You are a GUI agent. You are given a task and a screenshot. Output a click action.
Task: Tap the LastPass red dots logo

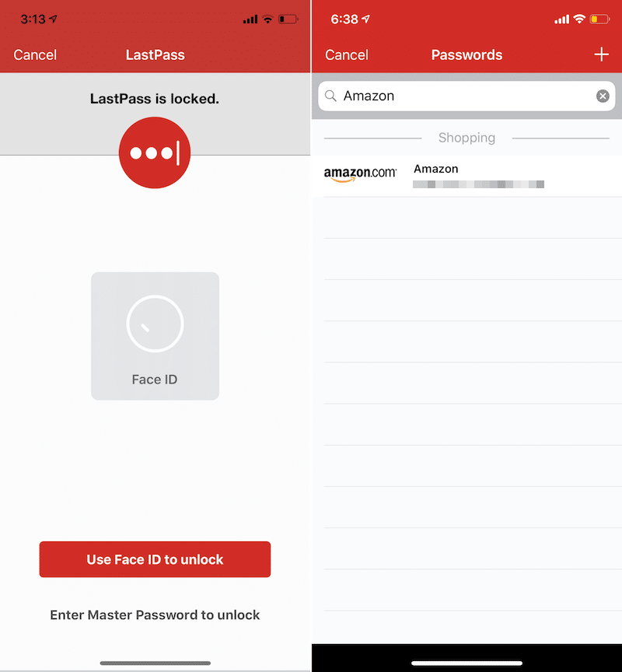(x=155, y=152)
